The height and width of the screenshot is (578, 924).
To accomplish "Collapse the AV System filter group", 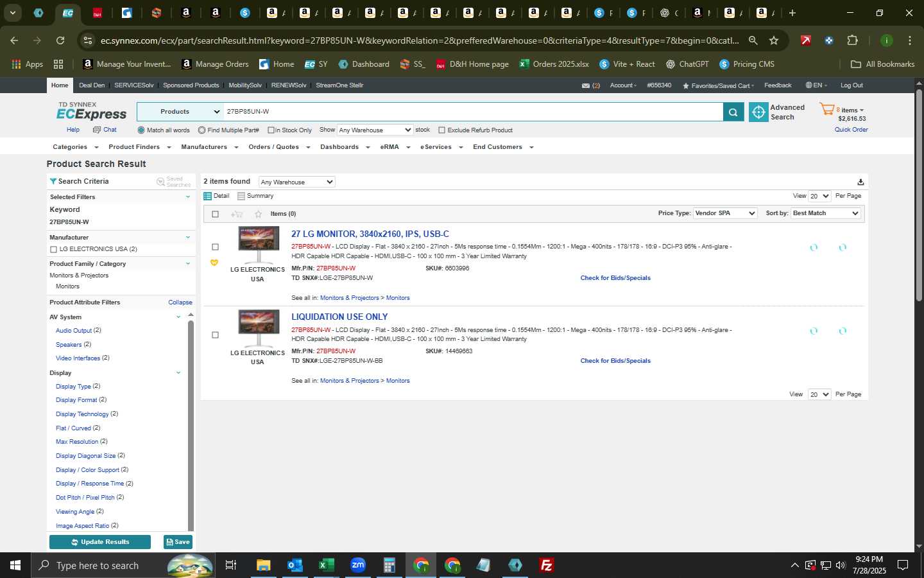I will [178, 317].
